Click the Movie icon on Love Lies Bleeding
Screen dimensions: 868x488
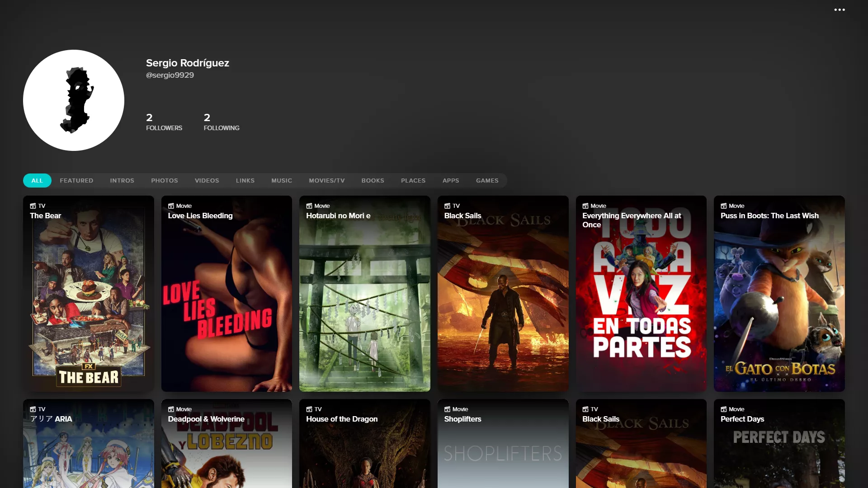tap(172, 206)
